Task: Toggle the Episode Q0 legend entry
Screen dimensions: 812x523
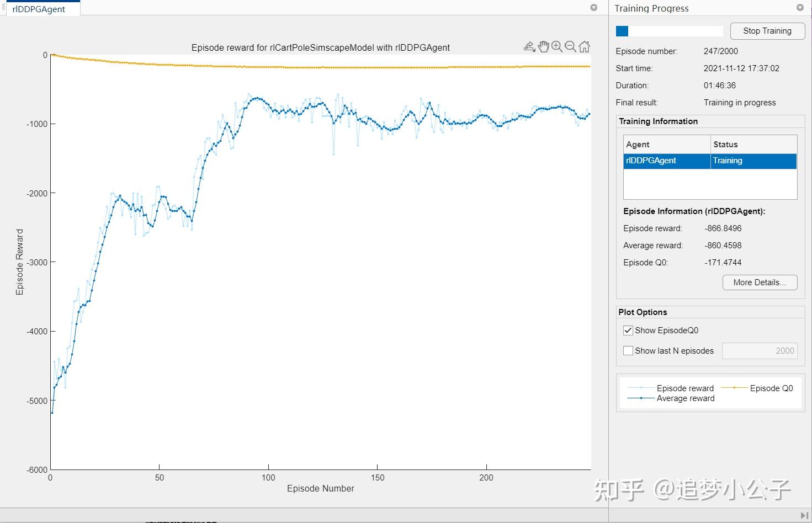Action: (x=771, y=388)
